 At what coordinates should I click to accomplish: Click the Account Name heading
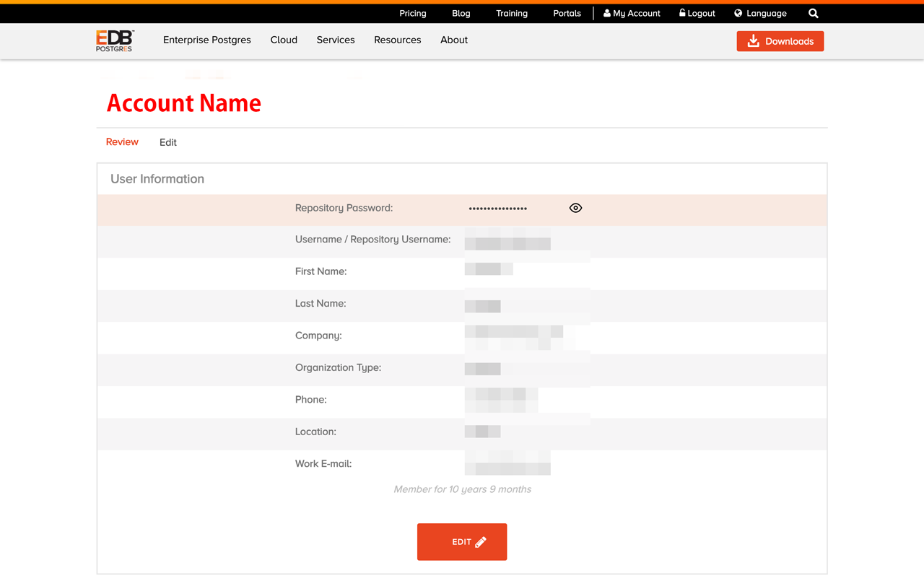click(184, 103)
